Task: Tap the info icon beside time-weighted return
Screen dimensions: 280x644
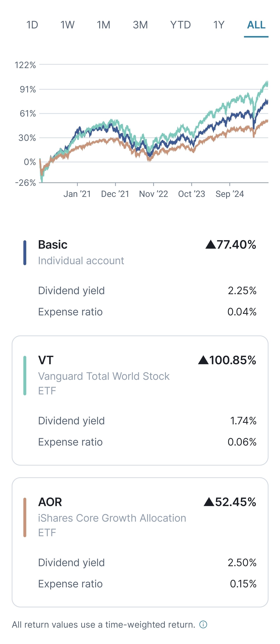Action: pyautogui.click(x=203, y=625)
